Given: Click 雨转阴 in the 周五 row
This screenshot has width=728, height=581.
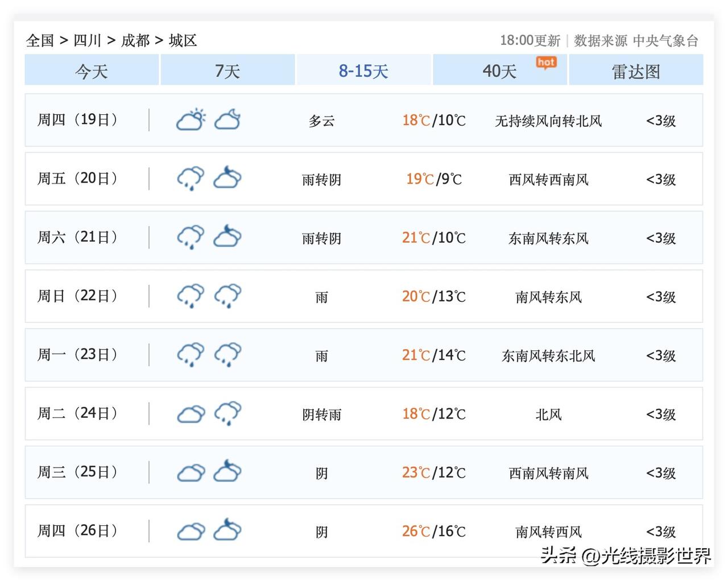Looking at the screenshot, I should point(322,180).
